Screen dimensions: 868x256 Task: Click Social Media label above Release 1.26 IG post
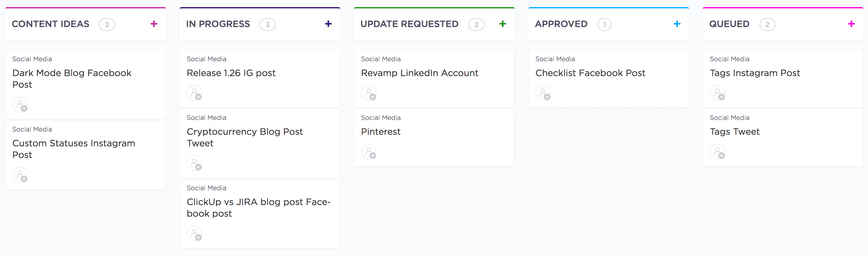click(x=207, y=59)
